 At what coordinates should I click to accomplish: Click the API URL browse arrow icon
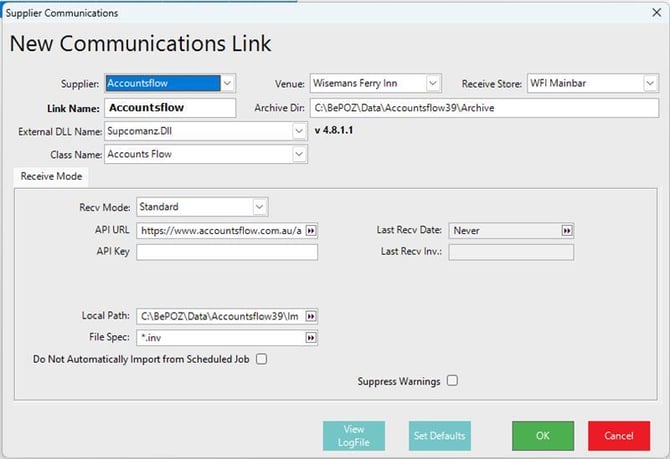pyautogui.click(x=310, y=230)
